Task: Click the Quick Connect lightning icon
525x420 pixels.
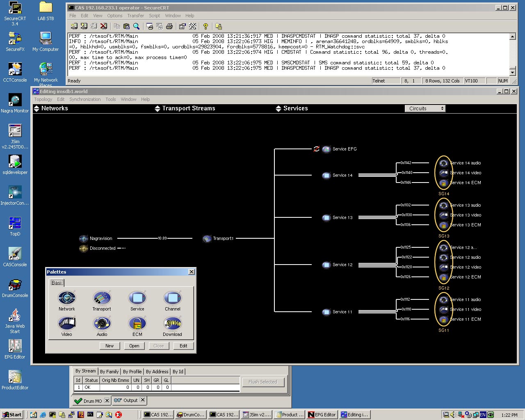Action: [84, 26]
